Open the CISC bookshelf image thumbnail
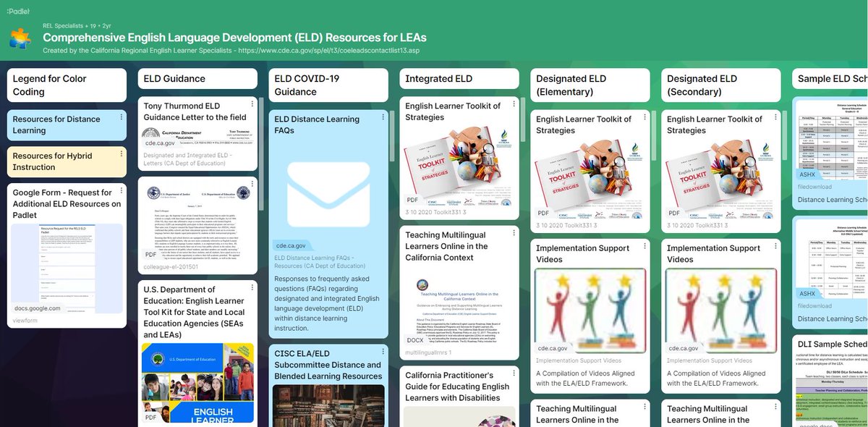The width and height of the screenshot is (868, 427). click(x=328, y=404)
